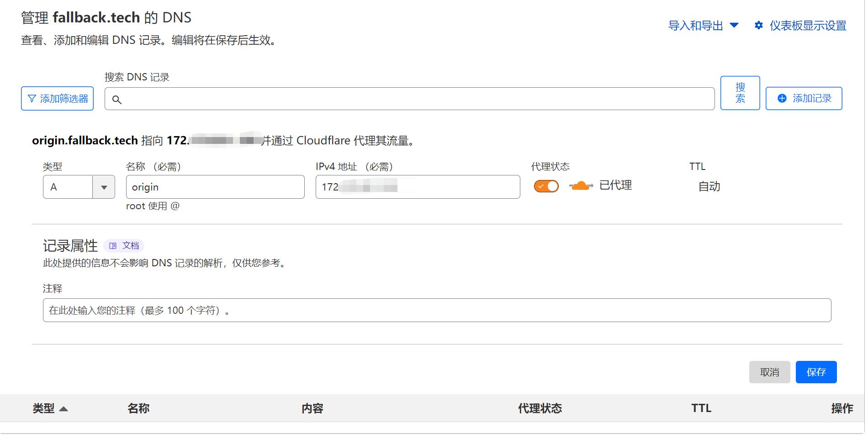The width and height of the screenshot is (868, 439).
Task: Click the plus icon on 添加记录 button
Action: click(781, 98)
